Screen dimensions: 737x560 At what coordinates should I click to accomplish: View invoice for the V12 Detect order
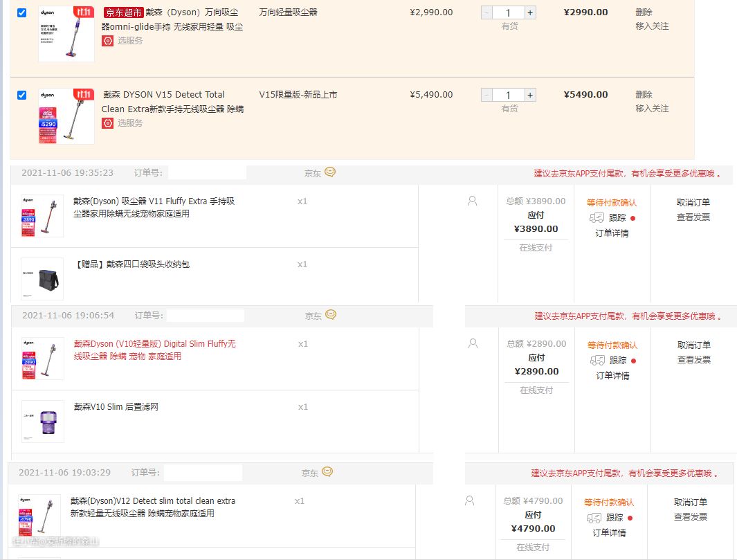691,517
